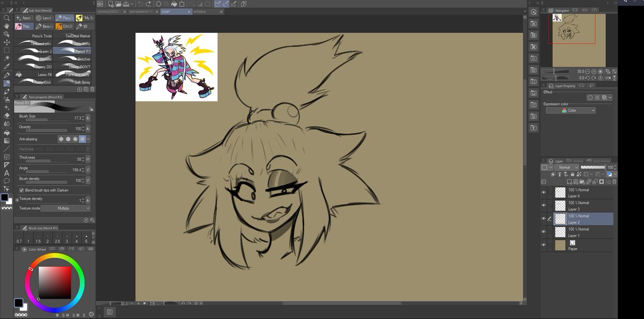Expand the Texture density plus expander

[x=17, y=200]
